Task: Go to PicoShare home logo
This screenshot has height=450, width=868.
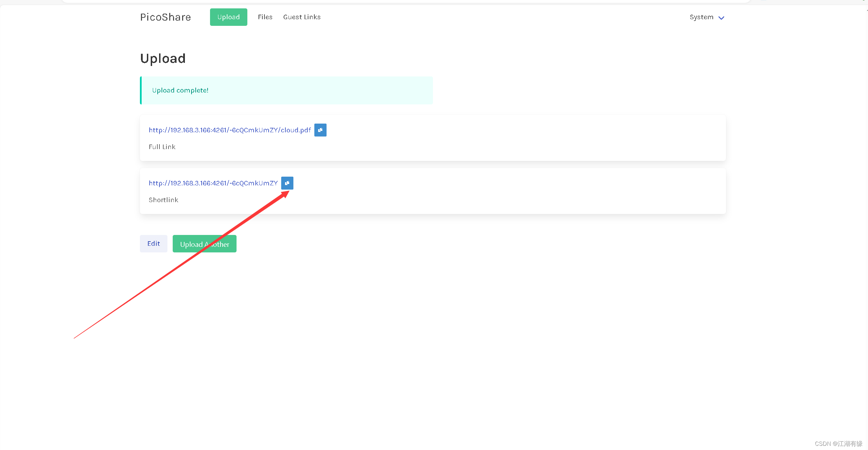Action: tap(165, 17)
